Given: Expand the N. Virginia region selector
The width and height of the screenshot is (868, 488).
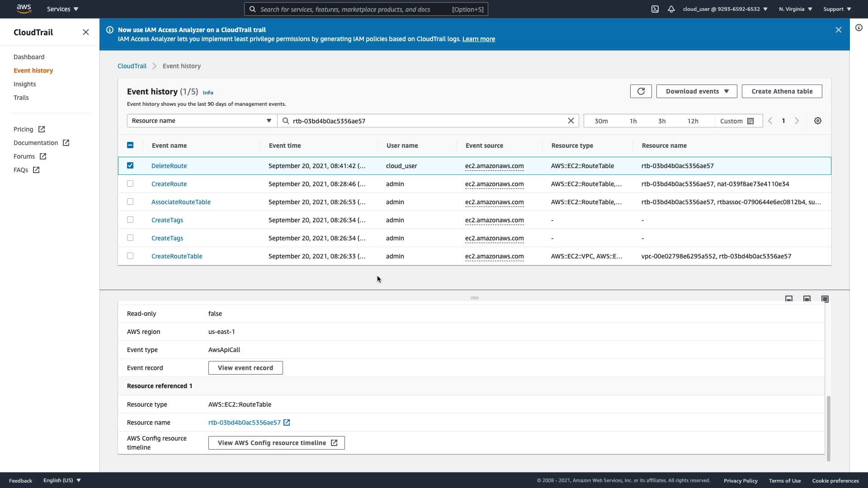Looking at the screenshot, I should (795, 9).
